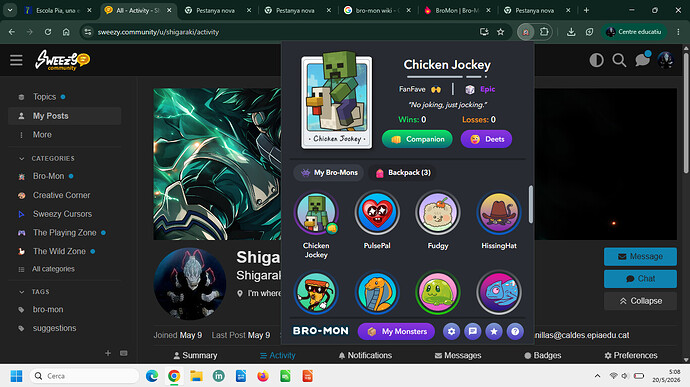Open My Posts in the sidebar
This screenshot has width=690, height=387.
64,116
